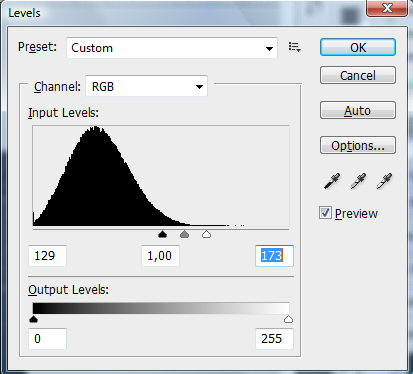413x374 pixels.
Task: Select the gray point eyedropper
Action: point(358,181)
